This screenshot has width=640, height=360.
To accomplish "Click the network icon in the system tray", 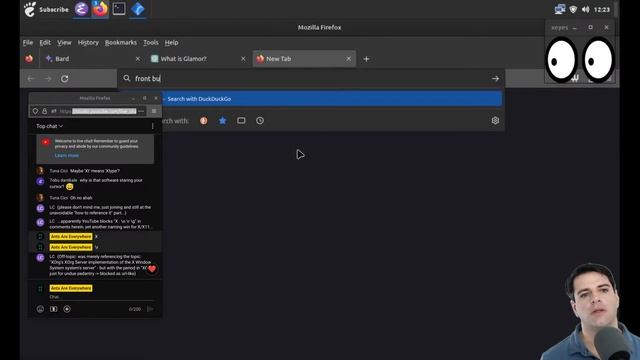I will click(x=560, y=9).
